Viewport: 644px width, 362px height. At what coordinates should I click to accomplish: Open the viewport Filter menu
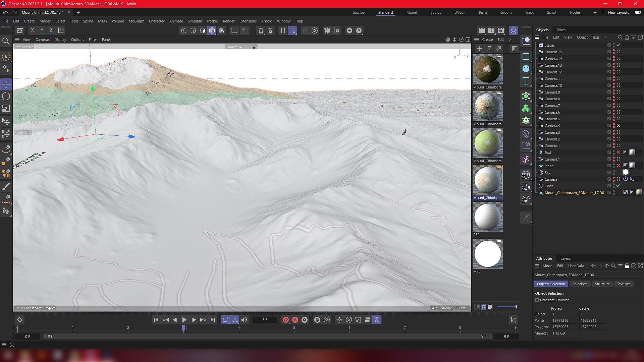click(93, 40)
